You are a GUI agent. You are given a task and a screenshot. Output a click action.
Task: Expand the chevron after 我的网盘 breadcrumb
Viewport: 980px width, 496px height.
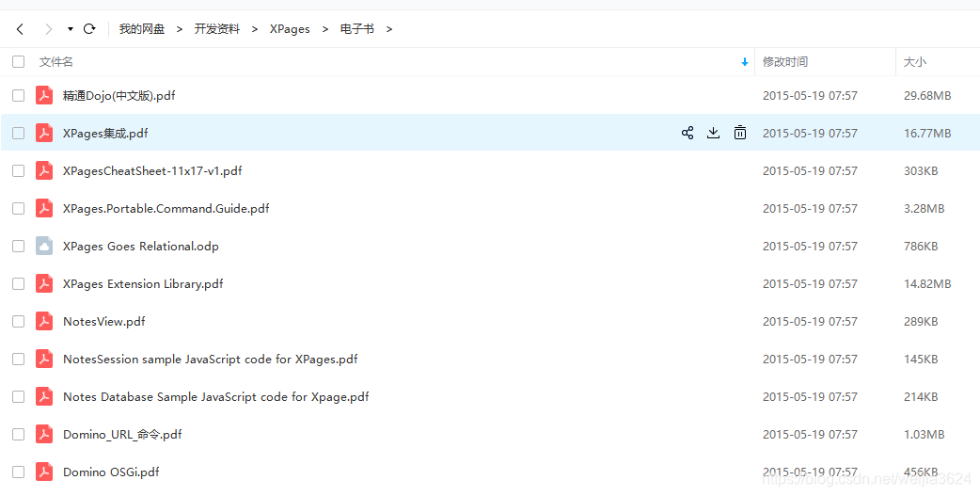(180, 29)
